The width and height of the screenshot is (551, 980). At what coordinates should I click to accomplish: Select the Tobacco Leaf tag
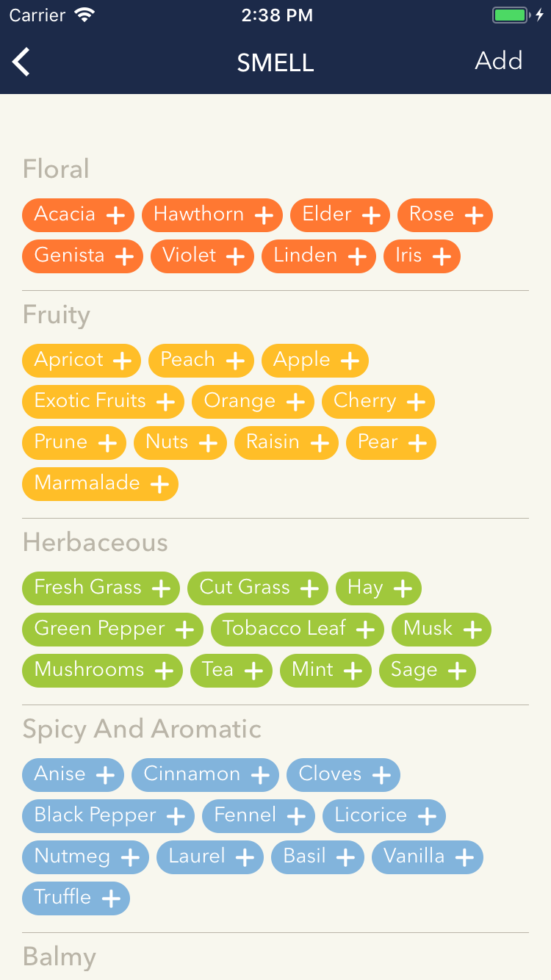pyautogui.click(x=298, y=630)
